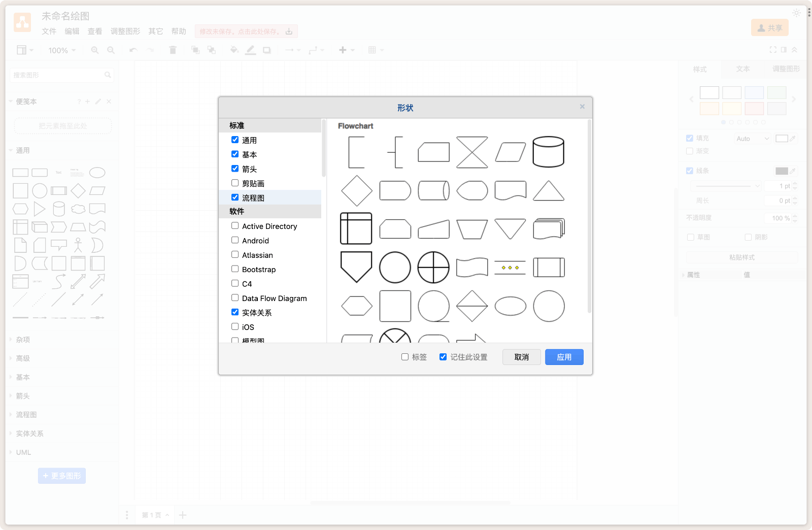Enable the 剪贴画 library checkbox

235,183
